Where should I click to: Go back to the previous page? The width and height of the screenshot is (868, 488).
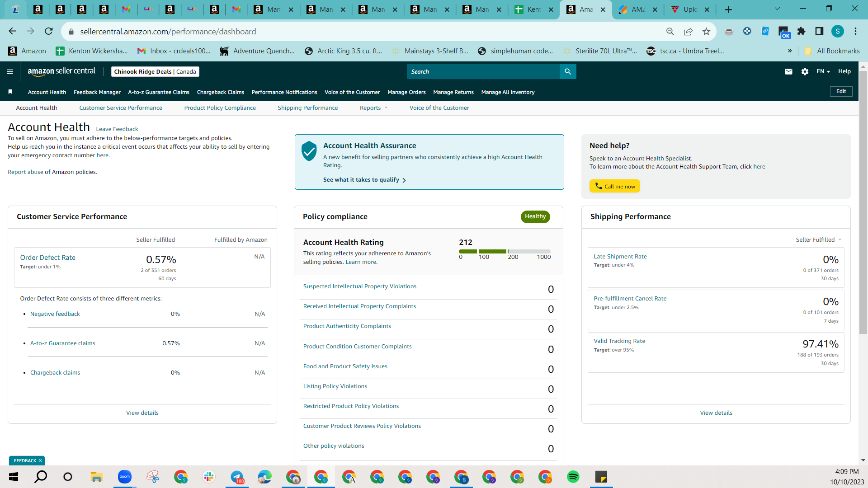coord(12,31)
